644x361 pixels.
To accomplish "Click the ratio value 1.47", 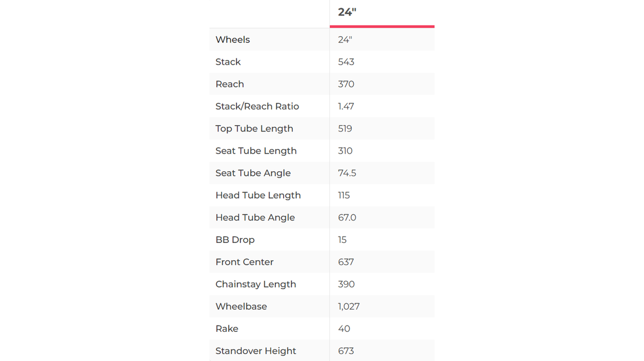I will pos(346,107).
